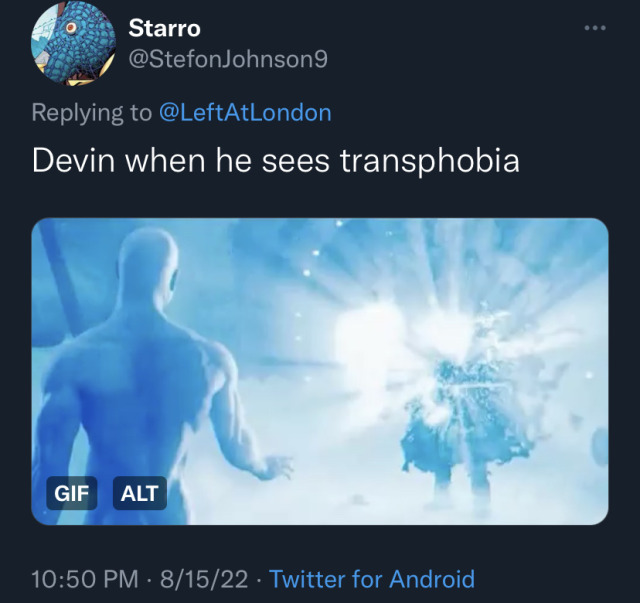Click the 10:50 PM timestamp
This screenshot has width=640, height=603.
[85, 579]
